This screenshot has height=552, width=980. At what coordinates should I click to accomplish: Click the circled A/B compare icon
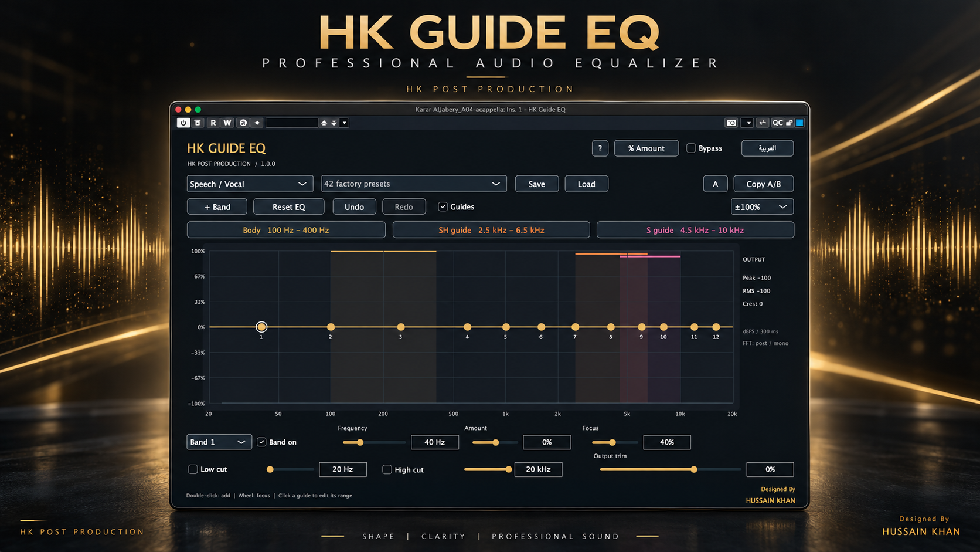pos(243,123)
